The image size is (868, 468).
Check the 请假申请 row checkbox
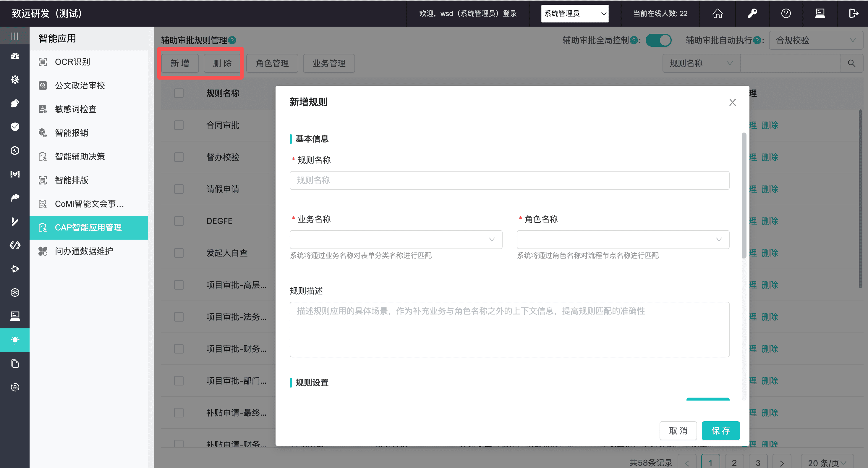pos(179,189)
